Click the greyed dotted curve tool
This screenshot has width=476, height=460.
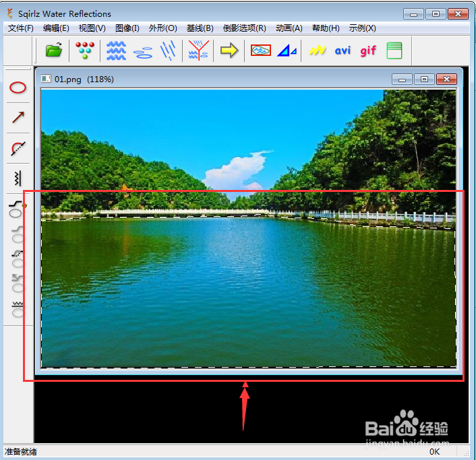(x=18, y=259)
